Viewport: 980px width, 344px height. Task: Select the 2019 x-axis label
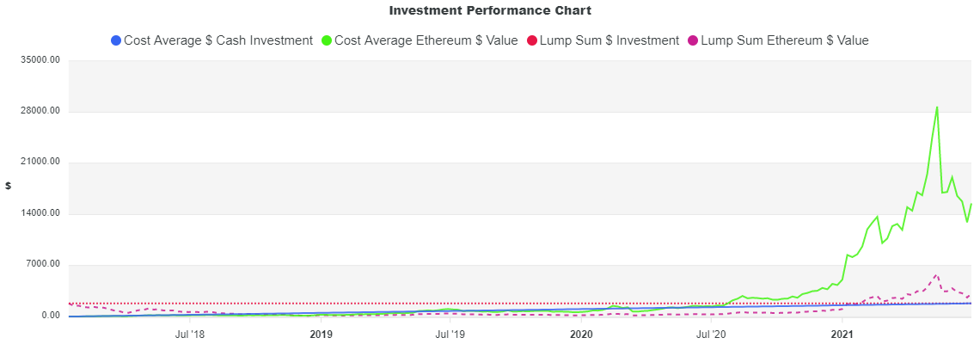321,334
